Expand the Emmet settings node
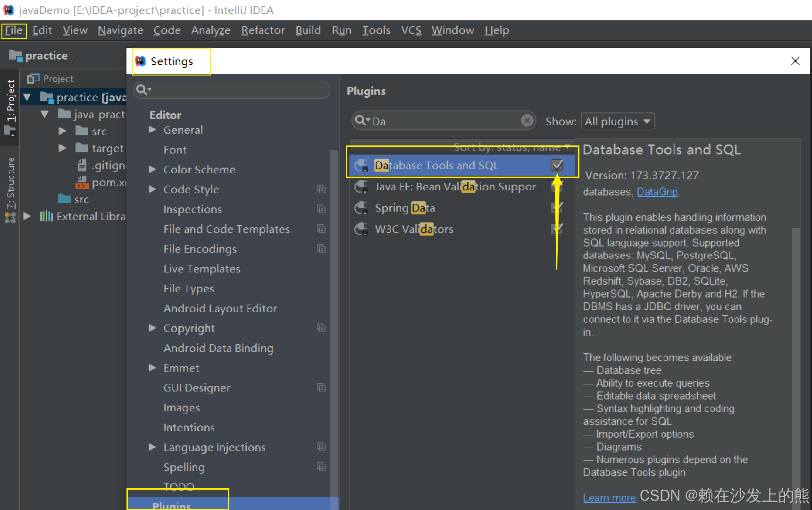The image size is (812, 510). tap(152, 368)
